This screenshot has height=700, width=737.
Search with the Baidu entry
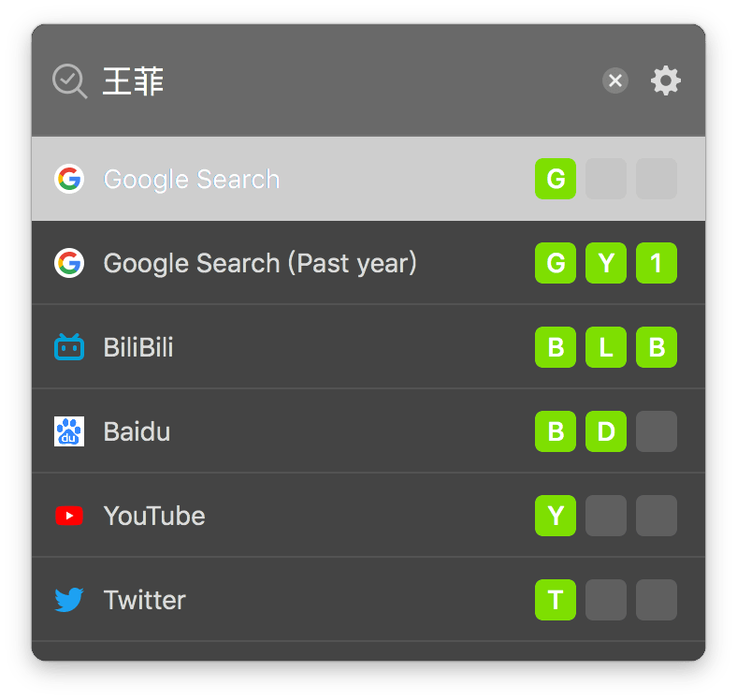(x=368, y=431)
